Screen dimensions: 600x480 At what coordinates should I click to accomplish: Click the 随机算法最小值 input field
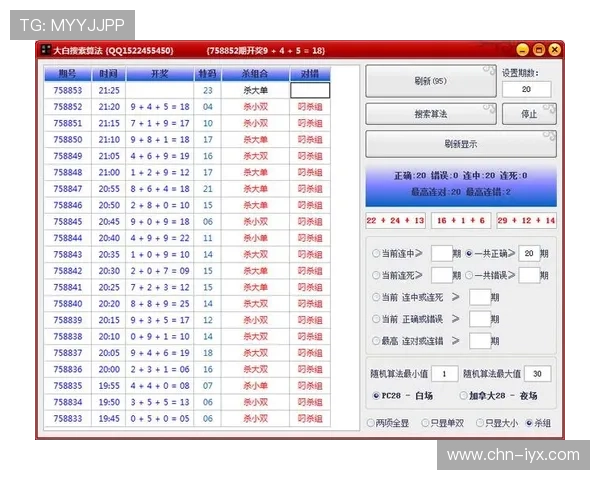pyautogui.click(x=445, y=374)
